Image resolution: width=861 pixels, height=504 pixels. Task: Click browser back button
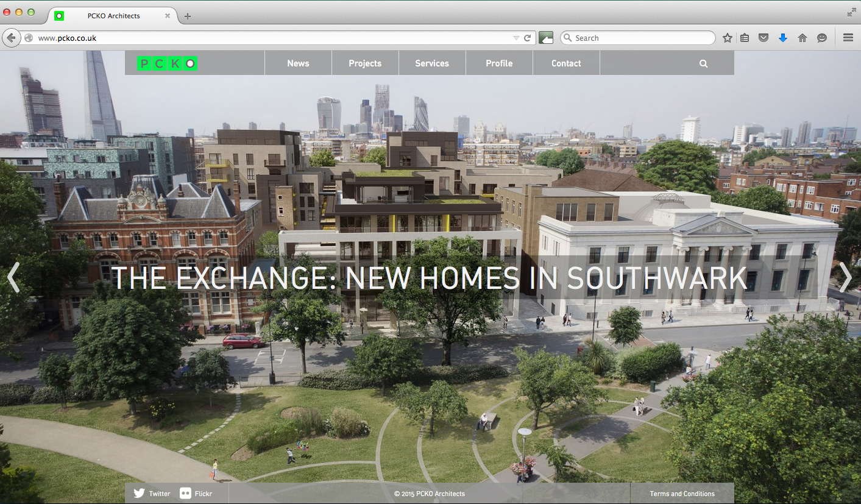[x=11, y=38]
